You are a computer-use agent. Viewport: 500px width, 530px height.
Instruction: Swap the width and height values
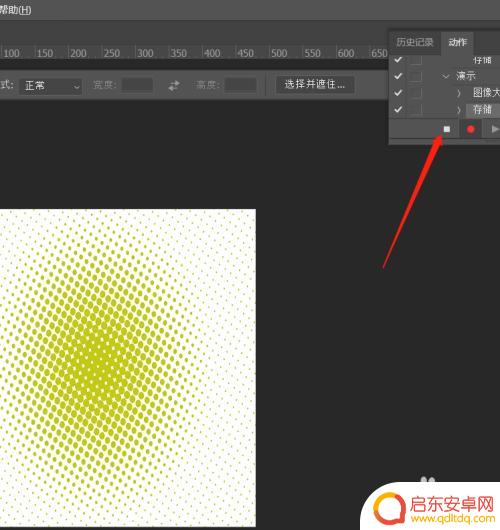(174, 85)
